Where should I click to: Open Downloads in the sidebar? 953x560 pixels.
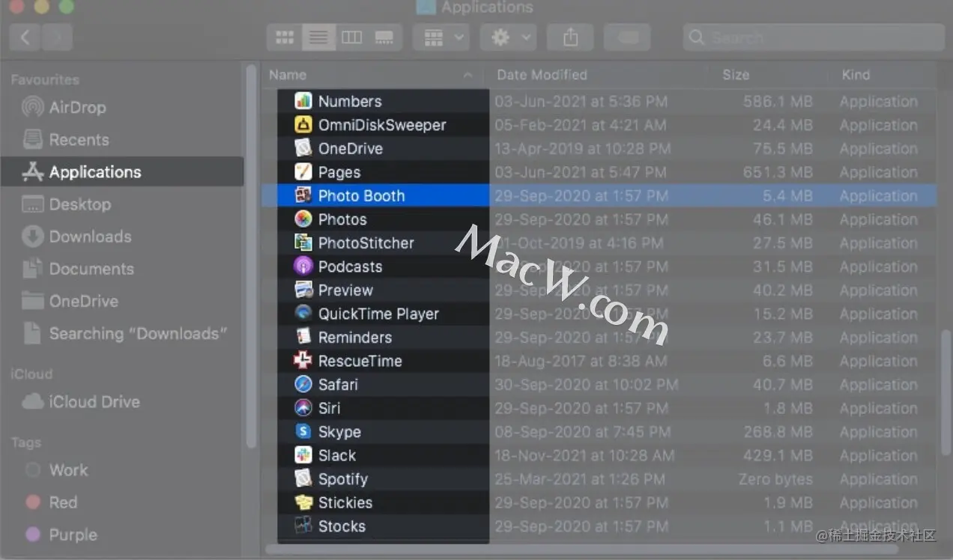[90, 236]
